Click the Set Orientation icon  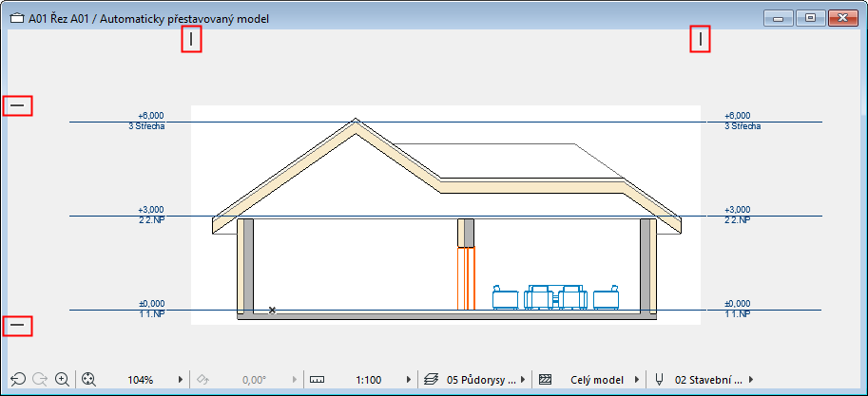click(203, 380)
